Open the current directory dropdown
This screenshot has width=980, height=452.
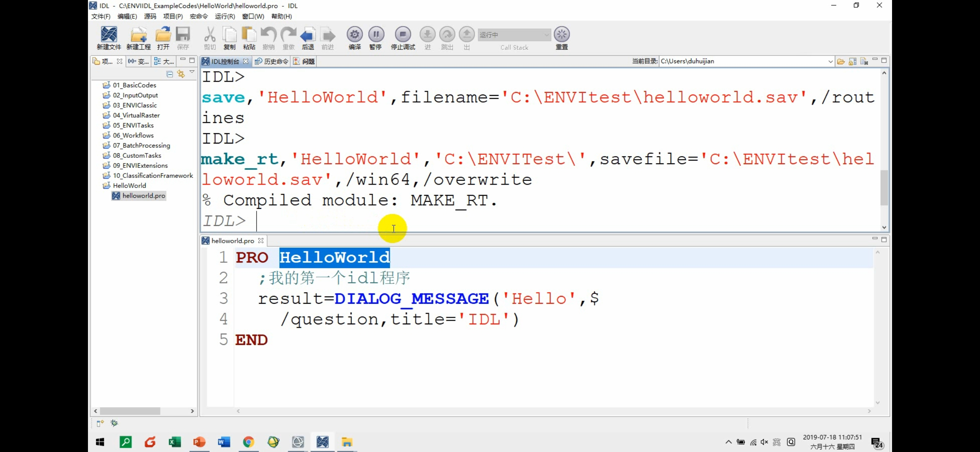pos(830,62)
